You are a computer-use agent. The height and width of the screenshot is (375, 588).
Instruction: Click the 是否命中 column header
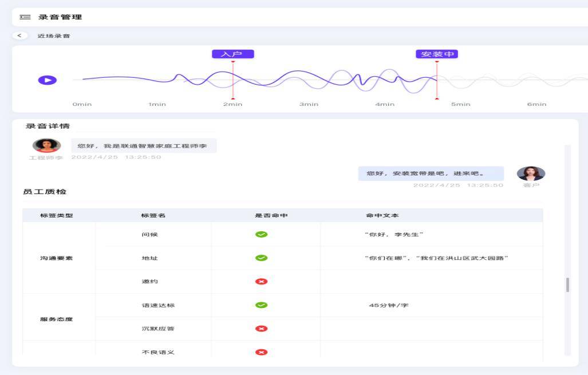pyautogui.click(x=271, y=216)
